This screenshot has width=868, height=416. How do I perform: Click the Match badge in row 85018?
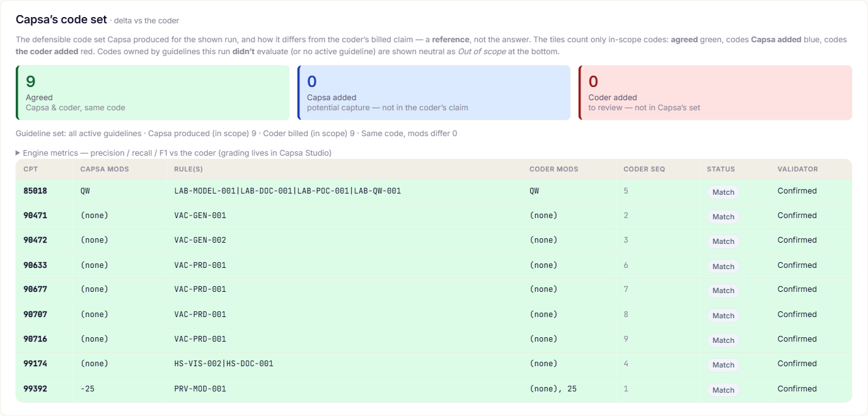click(723, 192)
